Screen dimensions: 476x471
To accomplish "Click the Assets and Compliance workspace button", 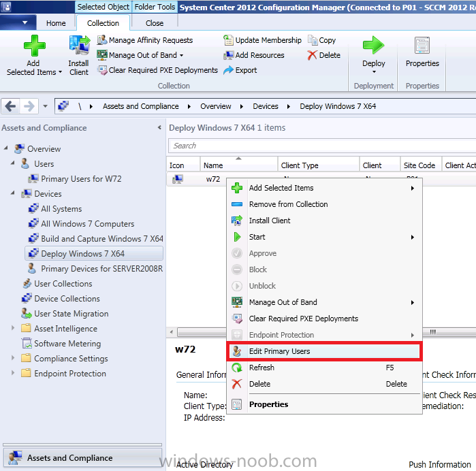I will pyautogui.click(x=82, y=457).
